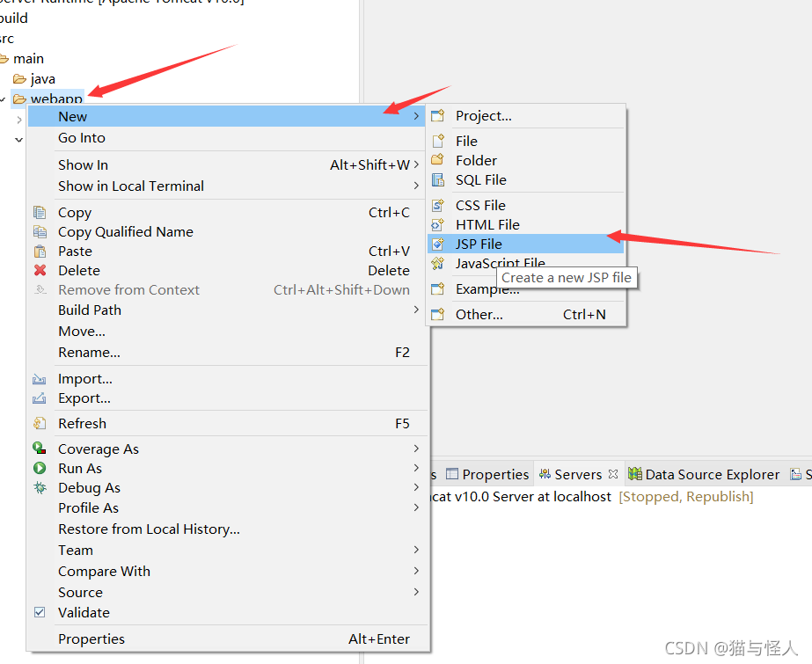Viewport: 812px width, 664px height.
Task: Close the Servers tab
Action: point(613,473)
